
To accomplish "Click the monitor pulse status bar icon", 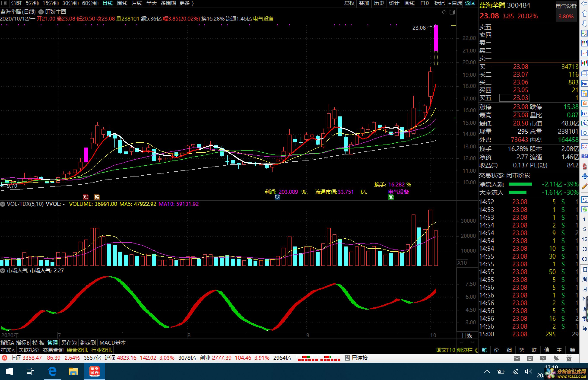I will [543, 358].
